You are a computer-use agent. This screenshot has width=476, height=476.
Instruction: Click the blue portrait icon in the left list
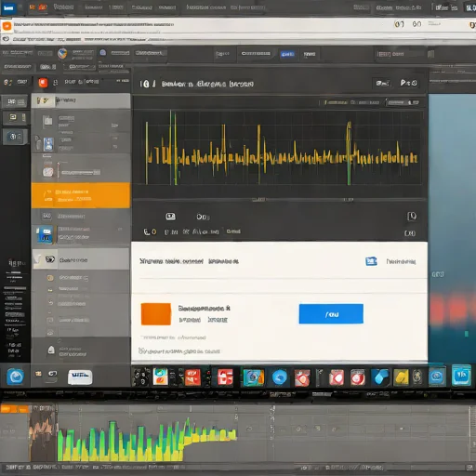pos(48,144)
